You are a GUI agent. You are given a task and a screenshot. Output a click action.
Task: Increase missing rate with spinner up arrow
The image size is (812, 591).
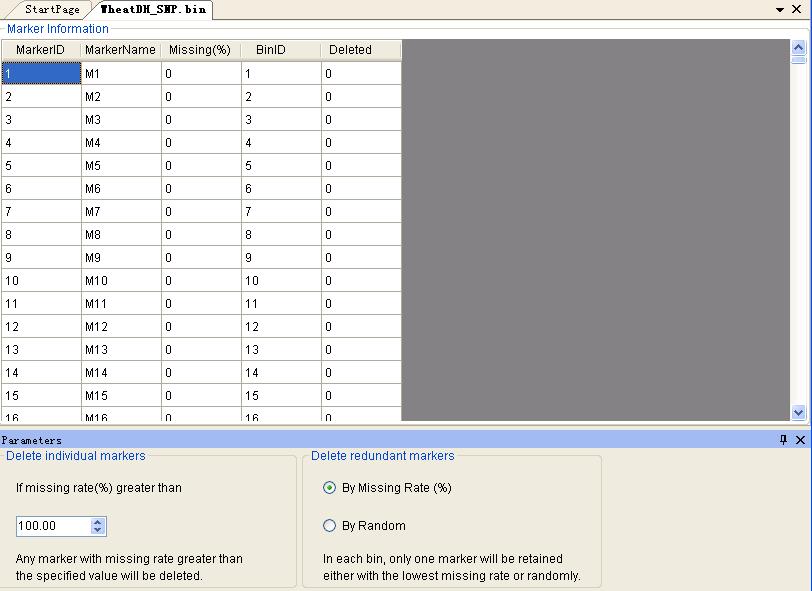coord(97,521)
